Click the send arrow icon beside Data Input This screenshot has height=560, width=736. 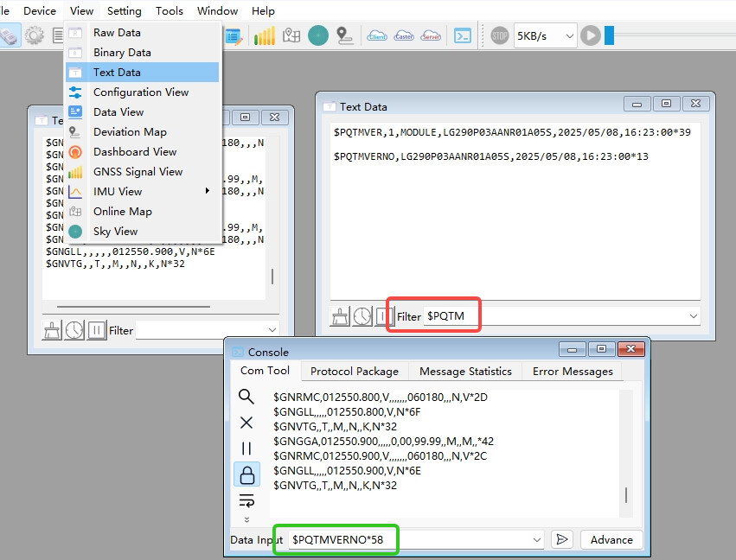[562, 539]
